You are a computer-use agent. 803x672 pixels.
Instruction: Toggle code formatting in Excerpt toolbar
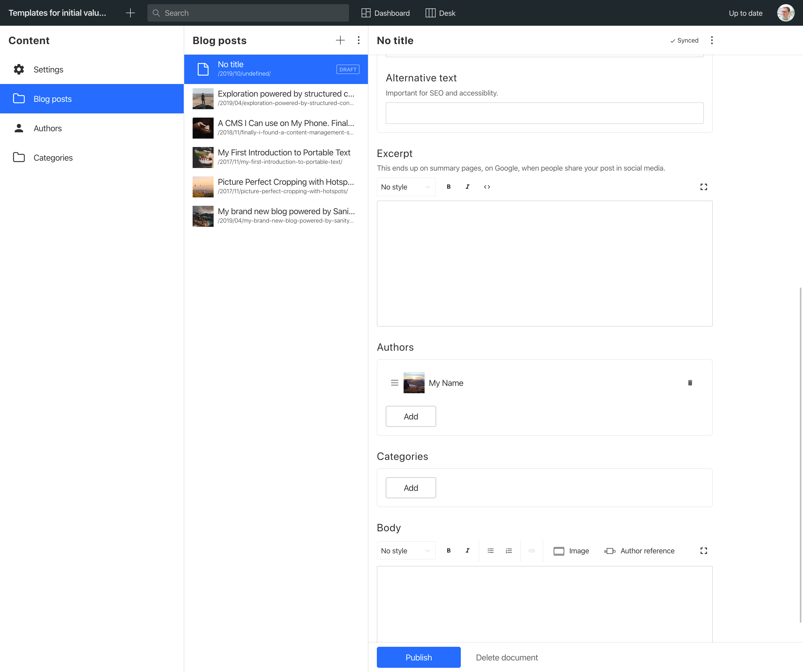click(x=487, y=187)
